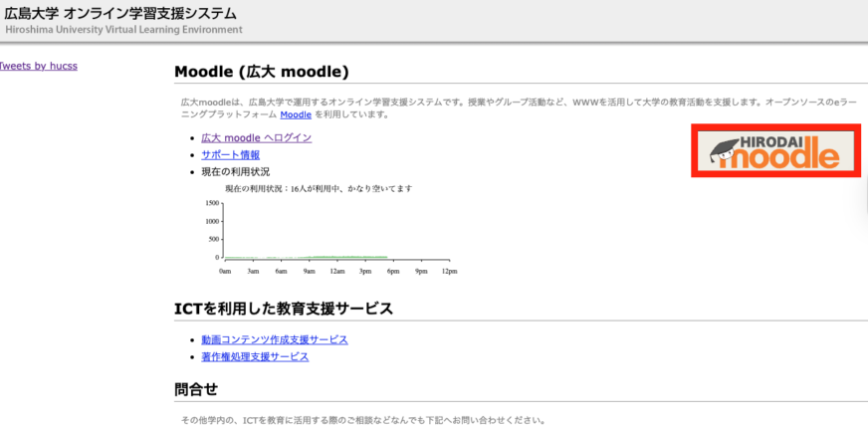Select 著作権処理支援サービス link
868x429 pixels.
tap(255, 356)
